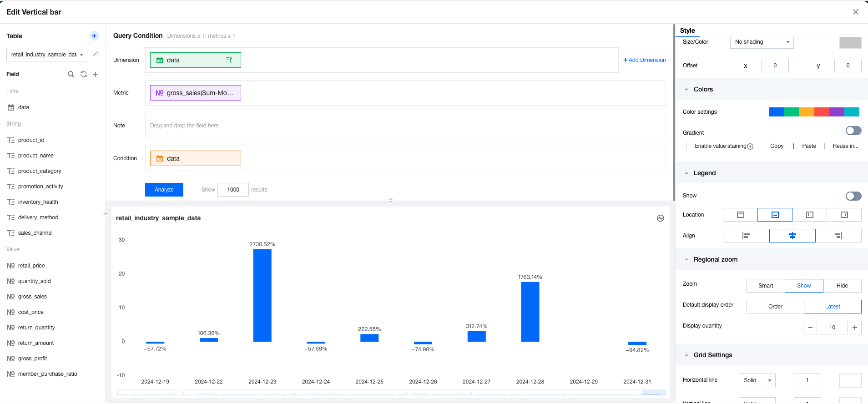
Task: Select the Smart zoom option
Action: point(766,286)
